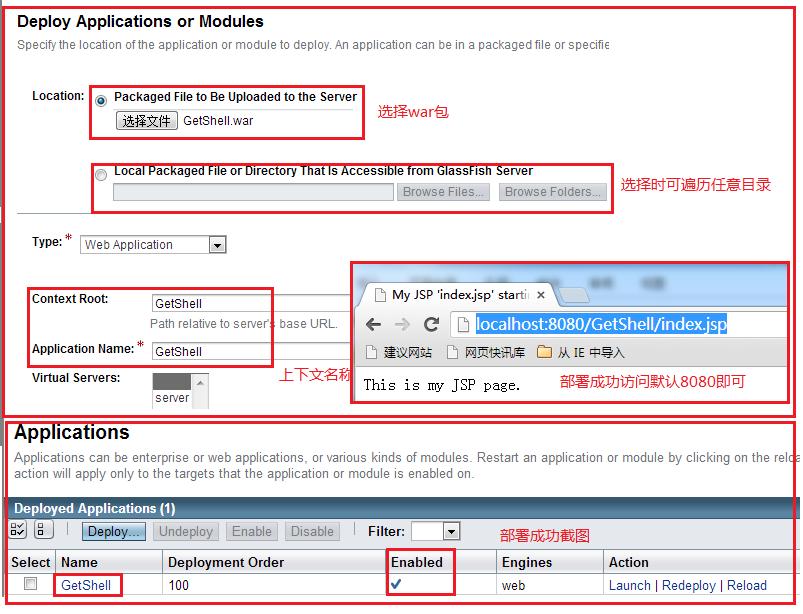The image size is (803, 614).
Task: Click the Deploy... button
Action: (114, 532)
